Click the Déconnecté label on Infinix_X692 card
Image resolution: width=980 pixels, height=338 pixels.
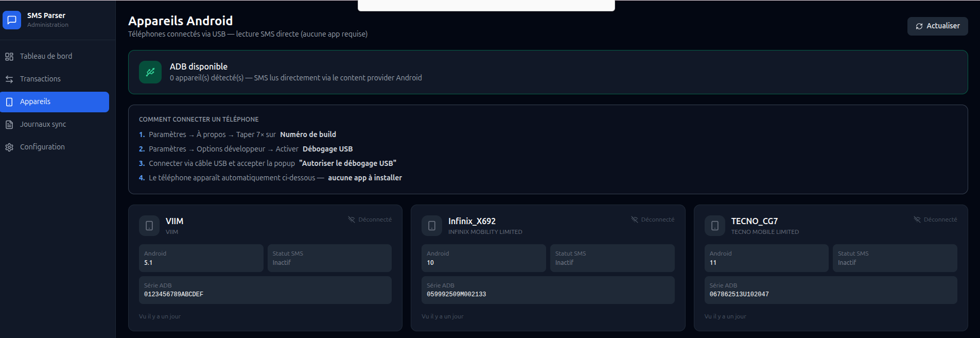658,219
